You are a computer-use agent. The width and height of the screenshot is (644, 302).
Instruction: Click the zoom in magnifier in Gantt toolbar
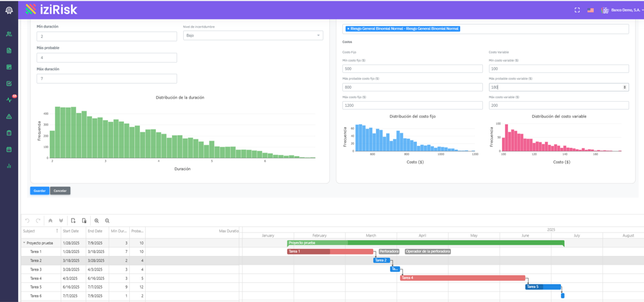[x=96, y=221]
